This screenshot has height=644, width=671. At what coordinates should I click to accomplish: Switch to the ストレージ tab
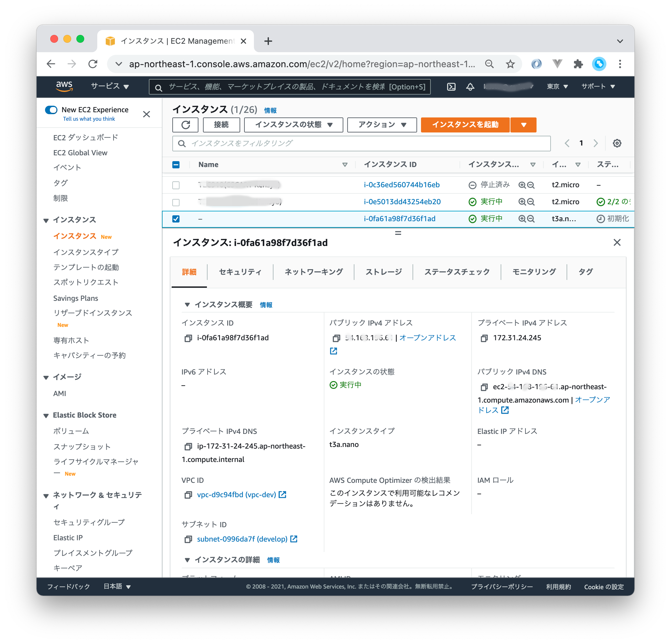383,272
